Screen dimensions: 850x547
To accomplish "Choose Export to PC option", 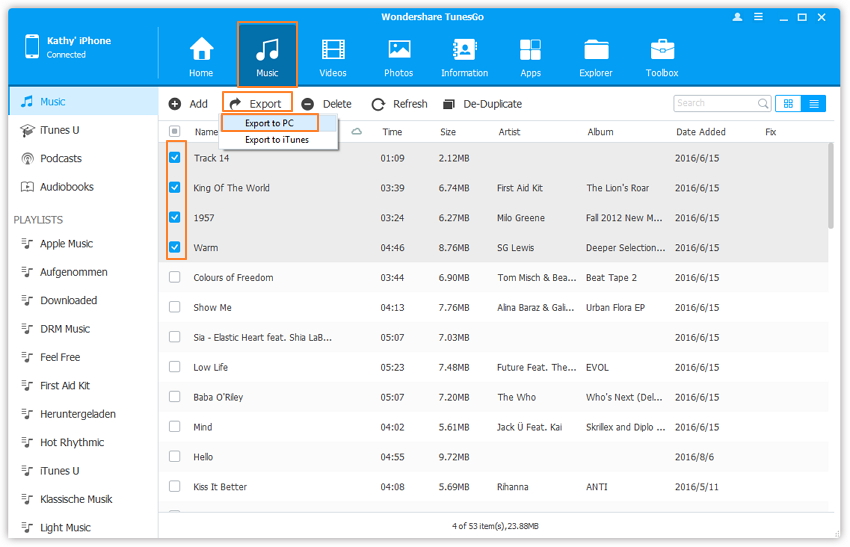I will coord(269,123).
